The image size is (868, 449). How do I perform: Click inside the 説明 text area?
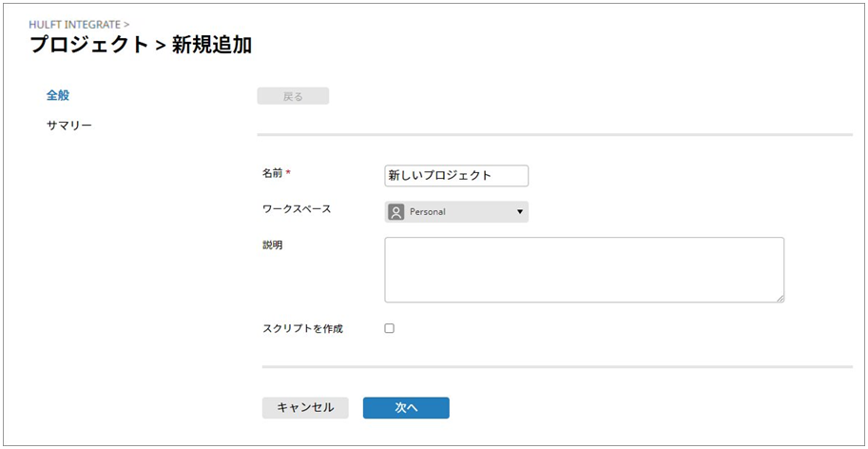pyautogui.click(x=584, y=269)
